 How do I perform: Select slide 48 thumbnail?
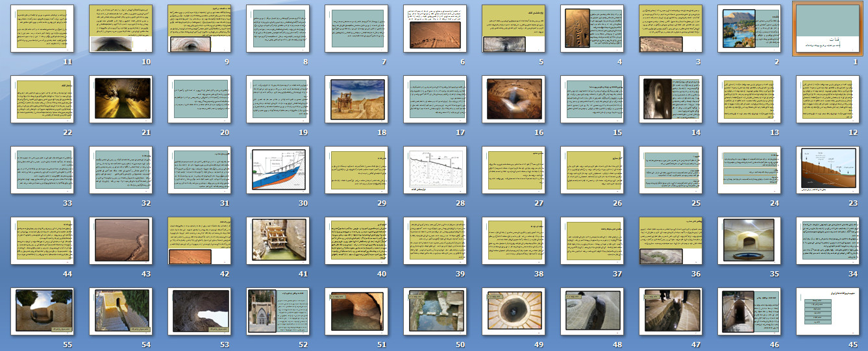(592, 311)
